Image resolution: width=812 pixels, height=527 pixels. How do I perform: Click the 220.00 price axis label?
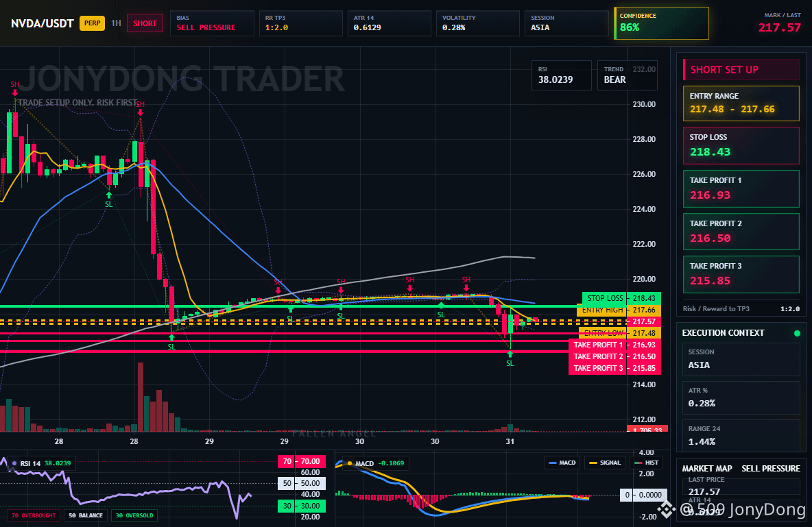[644, 279]
